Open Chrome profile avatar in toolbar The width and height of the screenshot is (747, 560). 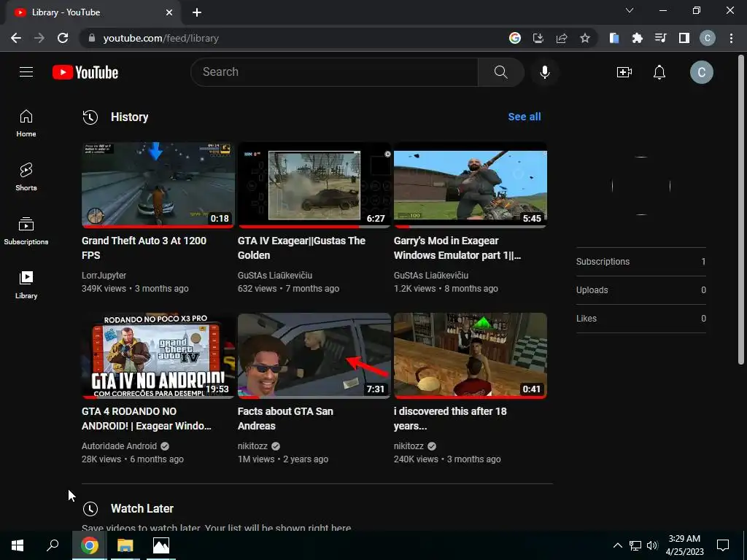point(708,38)
